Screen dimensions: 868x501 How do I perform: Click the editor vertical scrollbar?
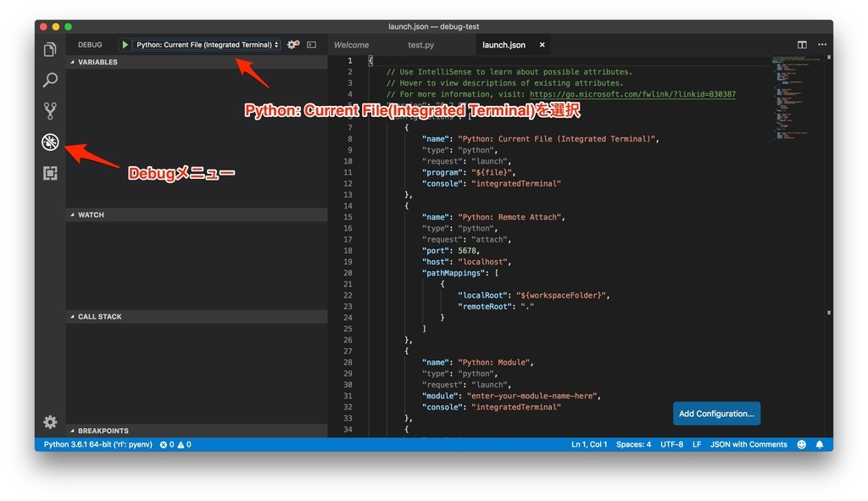pos(829,247)
